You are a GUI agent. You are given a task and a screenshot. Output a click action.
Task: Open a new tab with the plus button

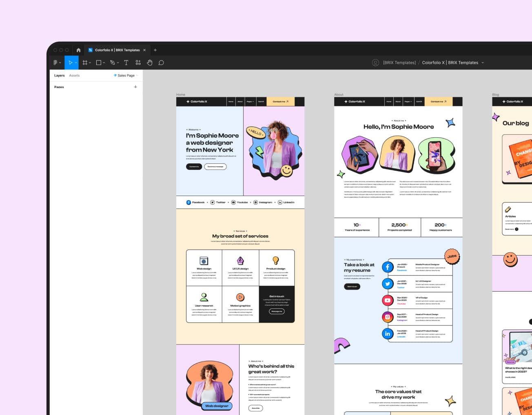[155, 50]
